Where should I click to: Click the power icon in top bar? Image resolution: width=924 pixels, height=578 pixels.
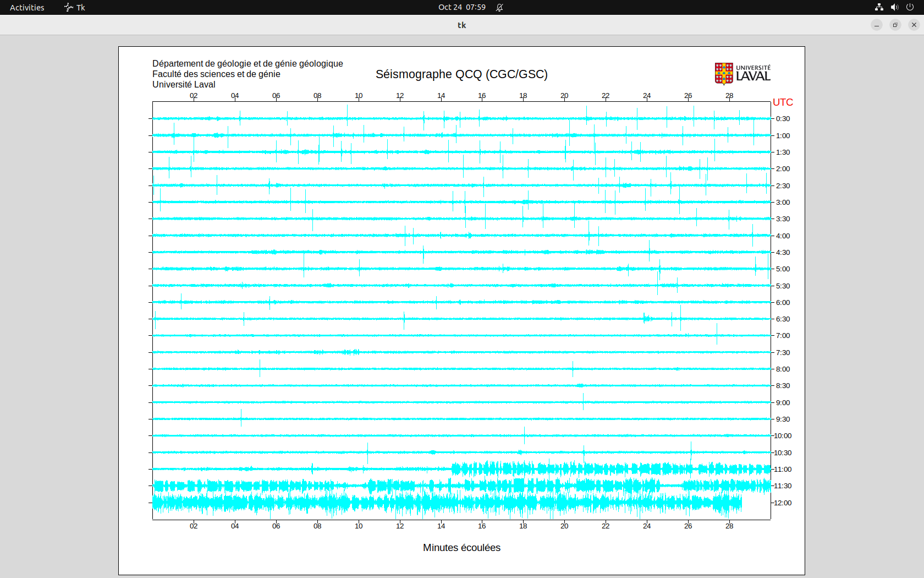(x=910, y=7)
